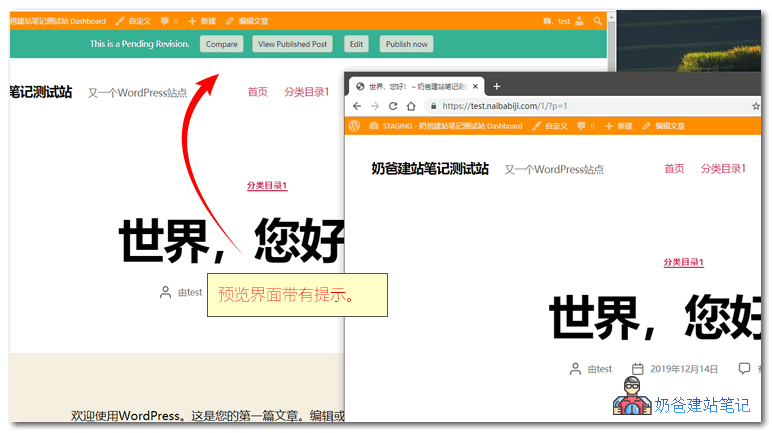Click 2019年12月14日 post date link
The width and height of the screenshot is (772, 433).
coord(684,369)
